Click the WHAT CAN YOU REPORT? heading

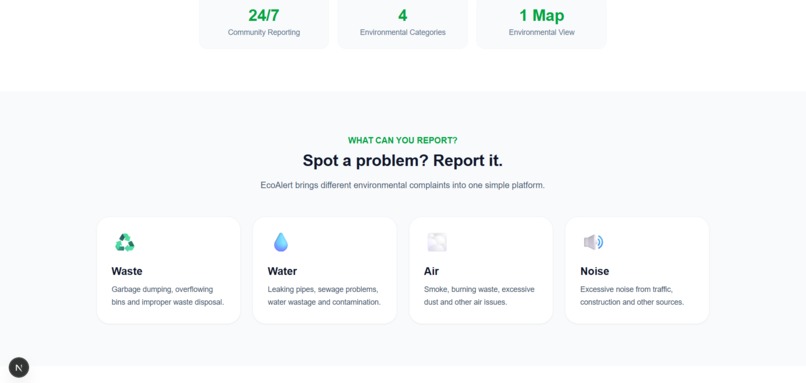click(402, 140)
